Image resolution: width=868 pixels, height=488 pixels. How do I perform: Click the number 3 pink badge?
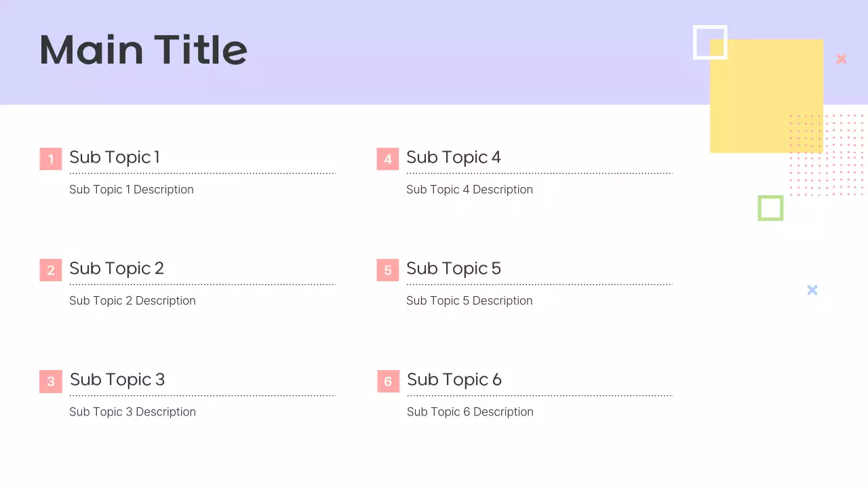click(x=51, y=382)
